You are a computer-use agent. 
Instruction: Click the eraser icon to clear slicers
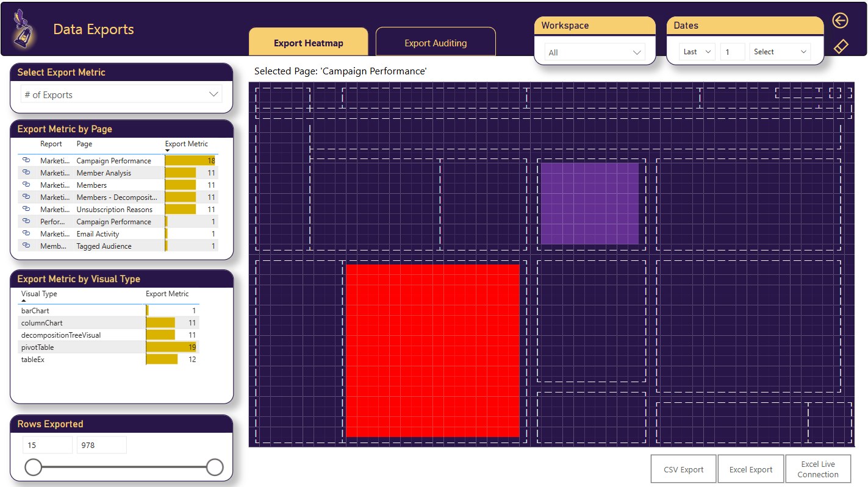click(x=840, y=46)
